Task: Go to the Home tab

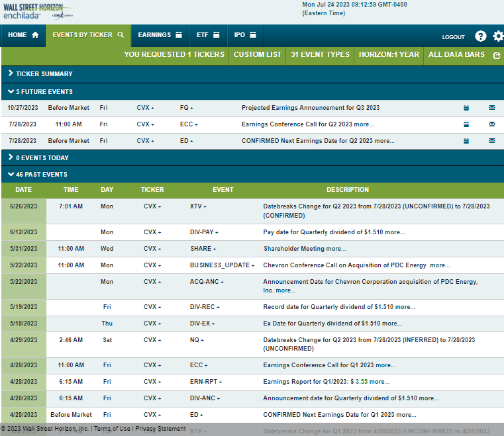Action: [23, 35]
